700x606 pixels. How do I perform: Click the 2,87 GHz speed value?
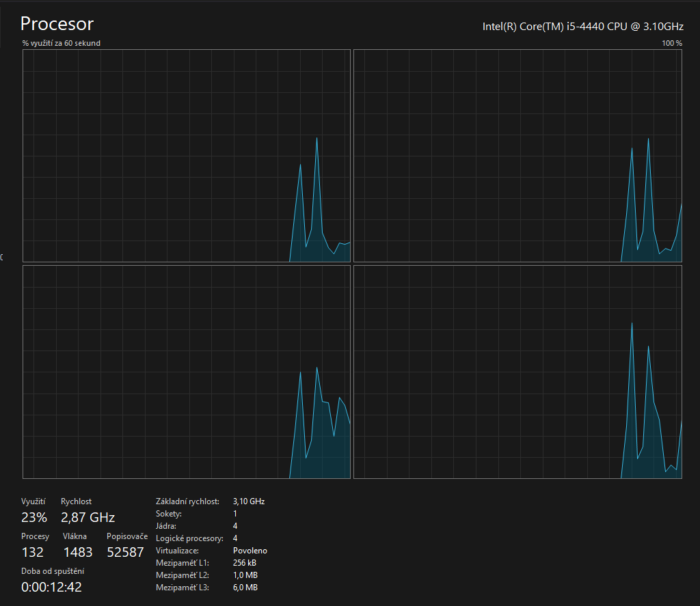click(x=87, y=517)
